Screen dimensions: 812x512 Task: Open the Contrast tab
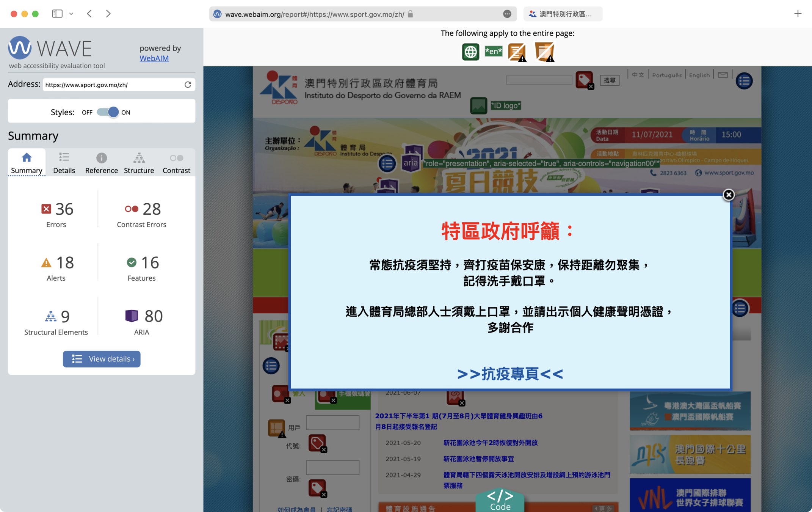pyautogui.click(x=176, y=163)
